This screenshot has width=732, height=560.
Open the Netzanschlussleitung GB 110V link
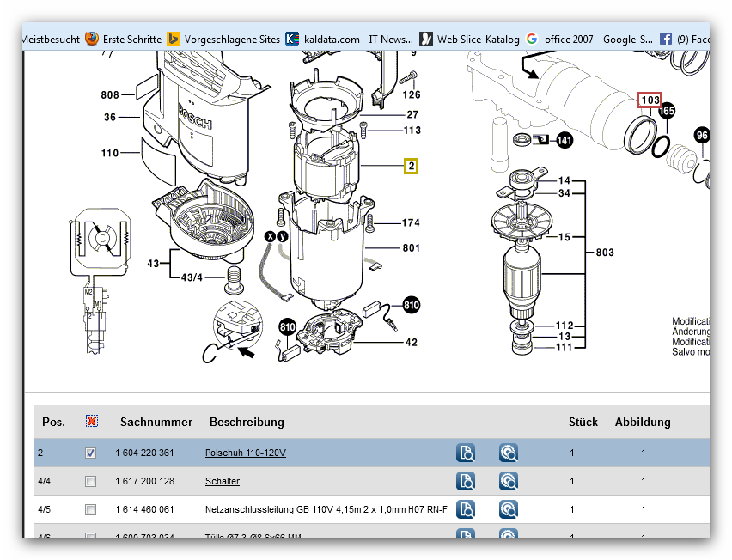(x=326, y=509)
